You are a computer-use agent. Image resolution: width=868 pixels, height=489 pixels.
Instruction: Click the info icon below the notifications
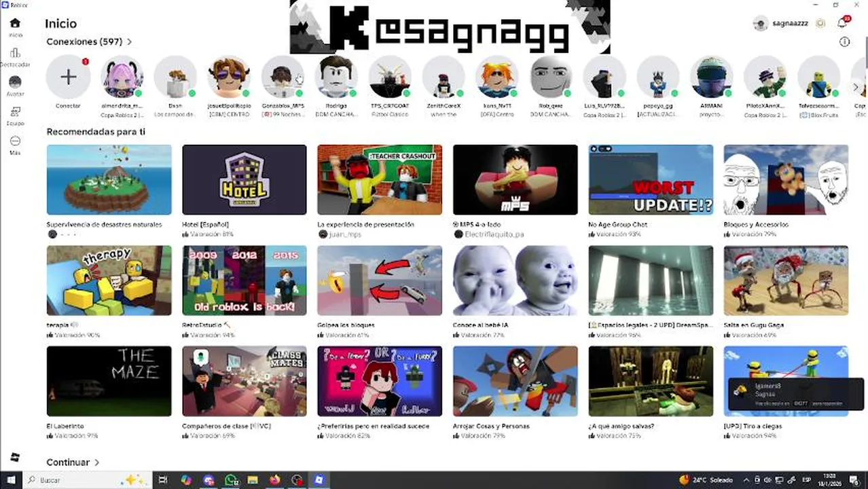[x=844, y=41]
